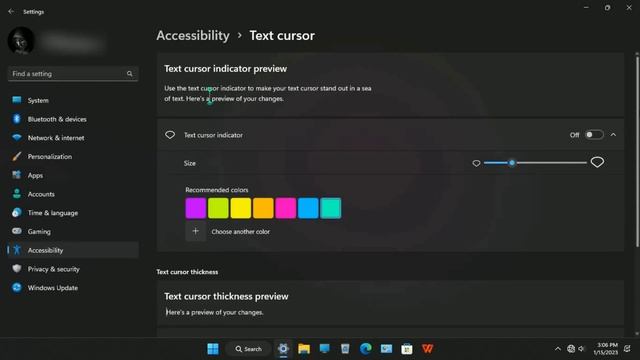Click the taskbar Search box
Screen dimensions: 640x360
[248, 349]
